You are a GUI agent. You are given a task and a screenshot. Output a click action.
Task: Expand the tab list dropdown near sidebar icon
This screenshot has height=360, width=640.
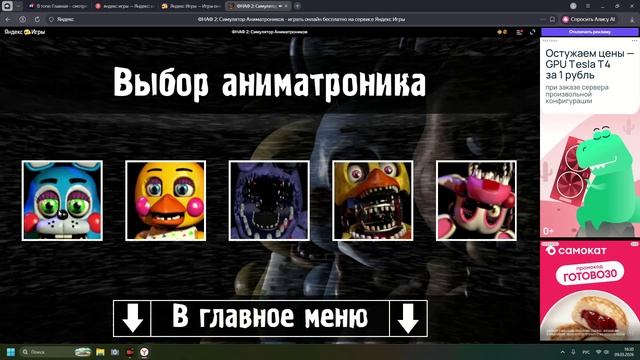[18, 6]
